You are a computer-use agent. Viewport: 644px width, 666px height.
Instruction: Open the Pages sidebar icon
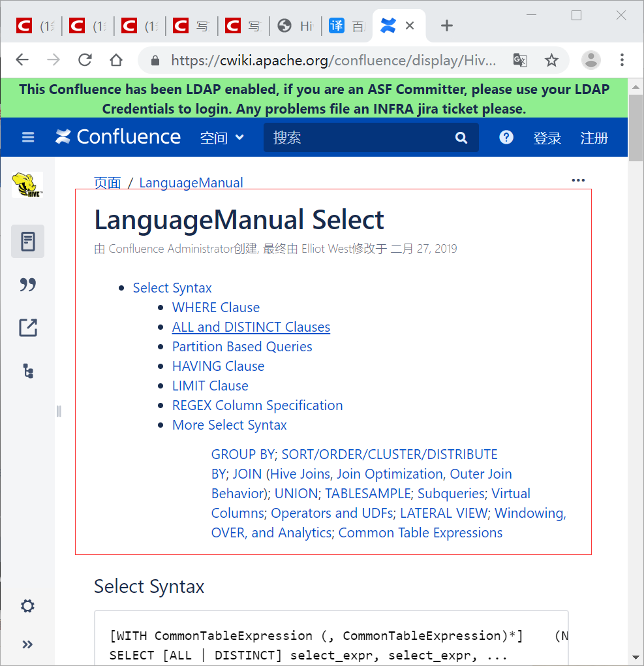coord(27,241)
